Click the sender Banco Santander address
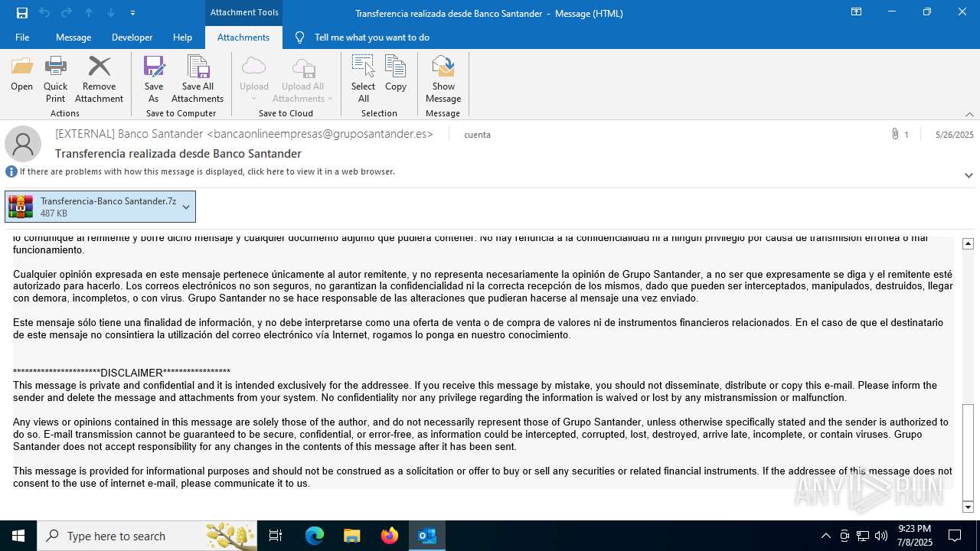The height and width of the screenshot is (551, 980). pyautogui.click(x=244, y=134)
